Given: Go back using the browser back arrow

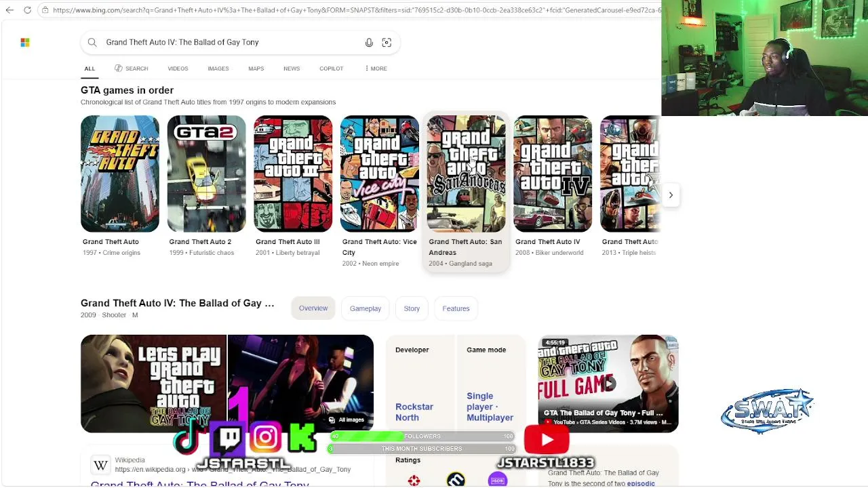Looking at the screenshot, I should click(x=9, y=10).
